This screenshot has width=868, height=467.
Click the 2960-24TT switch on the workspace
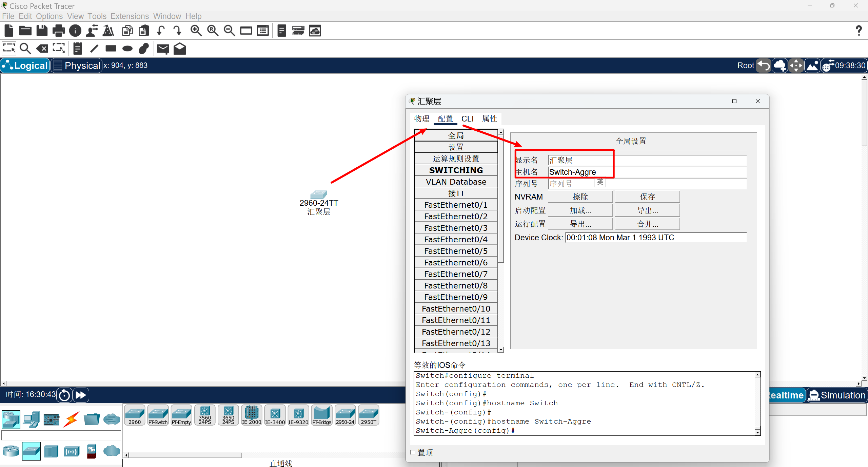point(319,194)
